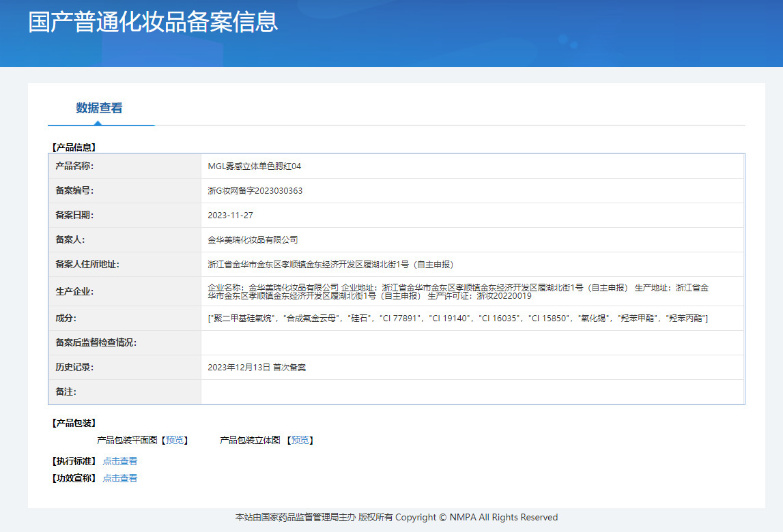Click the 国产普通化妆品备案信息 page title
The width and height of the screenshot is (783, 532).
pos(153,22)
